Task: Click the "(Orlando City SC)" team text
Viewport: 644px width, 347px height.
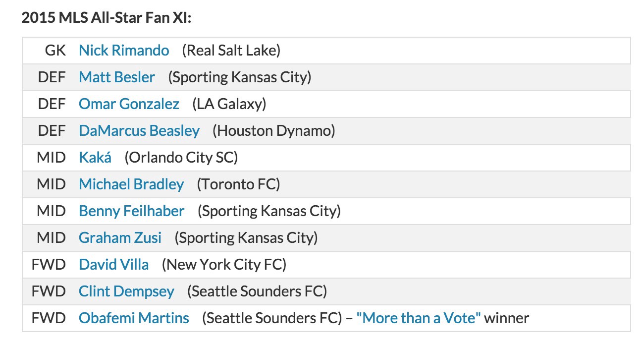Action: 181,157
